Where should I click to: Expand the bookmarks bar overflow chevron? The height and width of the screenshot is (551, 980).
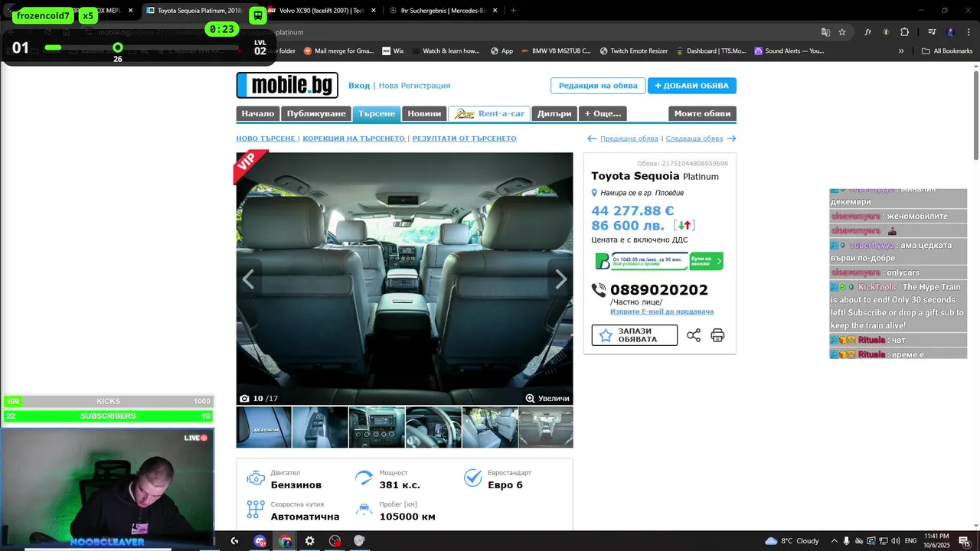click(x=901, y=51)
